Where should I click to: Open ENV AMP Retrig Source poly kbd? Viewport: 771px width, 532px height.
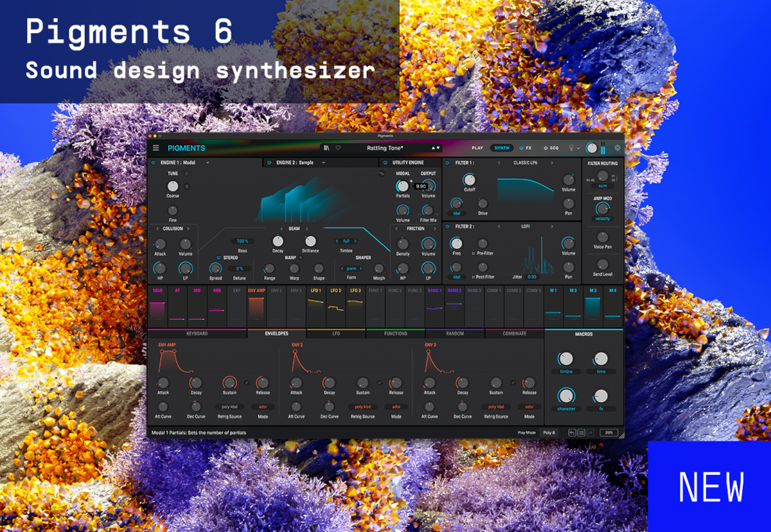click(x=229, y=407)
